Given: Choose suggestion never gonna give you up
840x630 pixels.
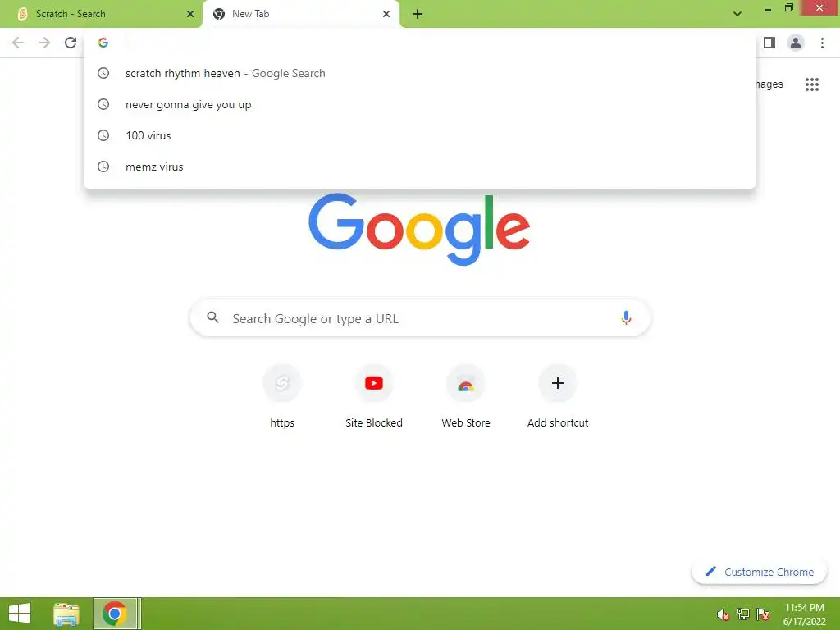Looking at the screenshot, I should (x=420, y=104).
